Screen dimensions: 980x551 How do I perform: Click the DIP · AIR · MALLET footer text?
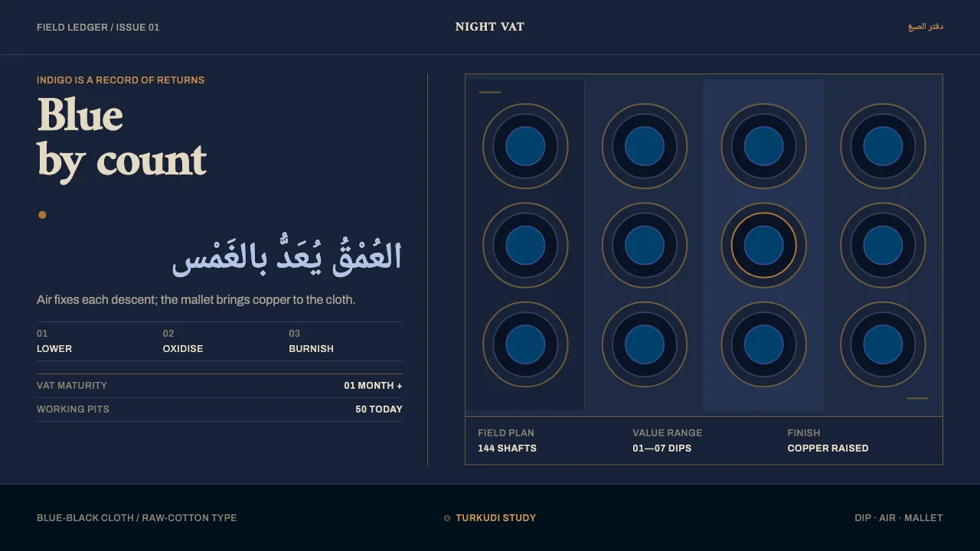(x=899, y=518)
